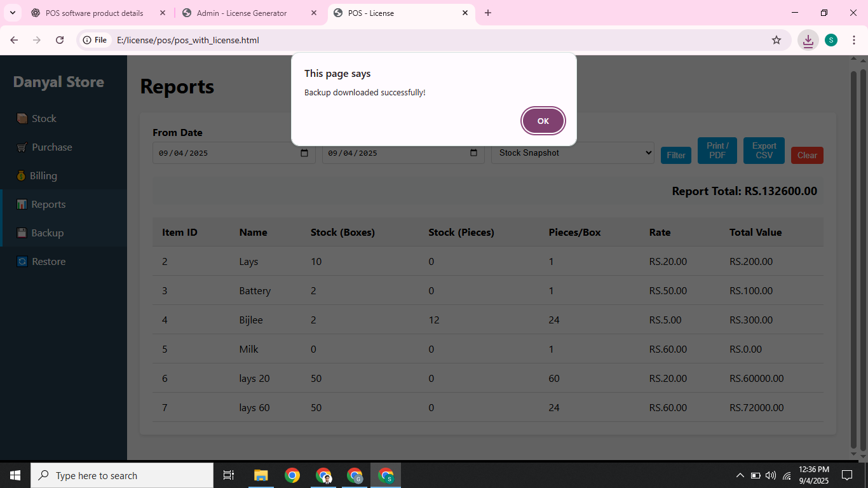Screen dimensions: 868x488
Task: Click the Chrome downloads icon
Action: pyautogui.click(x=808, y=40)
